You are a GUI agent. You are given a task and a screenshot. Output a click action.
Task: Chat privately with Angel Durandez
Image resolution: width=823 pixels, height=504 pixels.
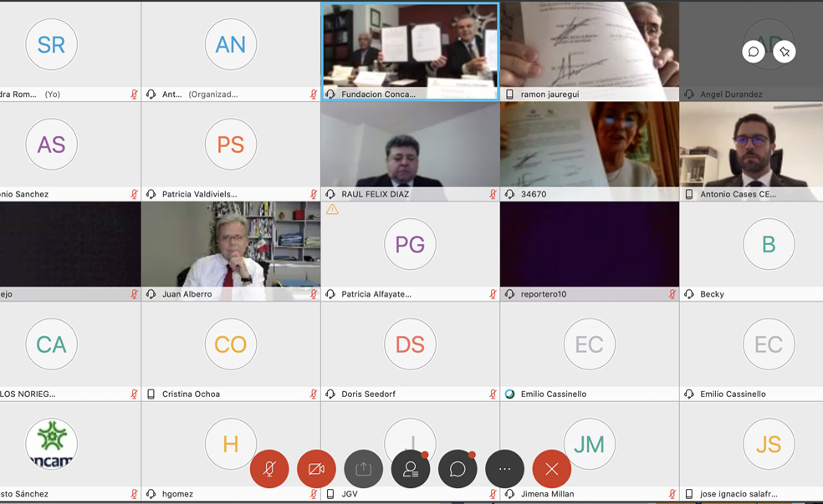tap(753, 52)
